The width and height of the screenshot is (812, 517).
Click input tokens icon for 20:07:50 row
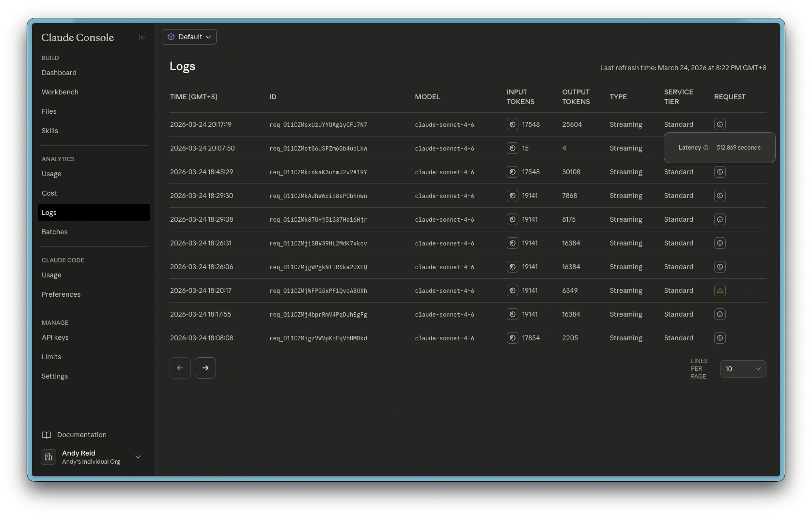point(512,148)
